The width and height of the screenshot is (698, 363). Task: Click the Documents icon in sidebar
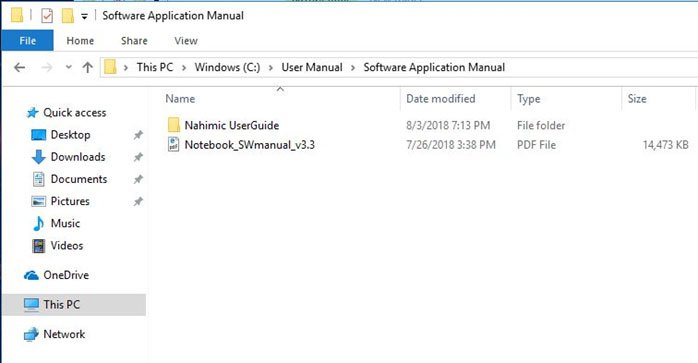tap(39, 179)
